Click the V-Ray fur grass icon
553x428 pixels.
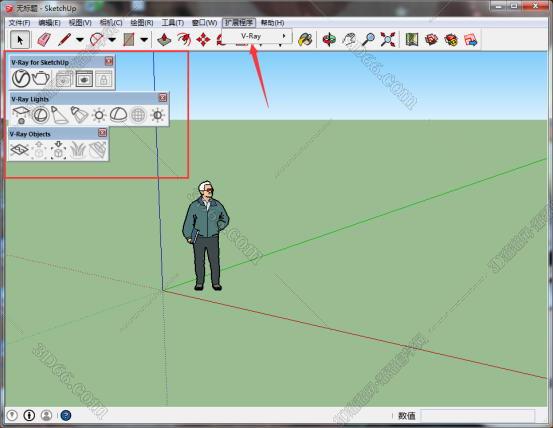tap(78, 150)
